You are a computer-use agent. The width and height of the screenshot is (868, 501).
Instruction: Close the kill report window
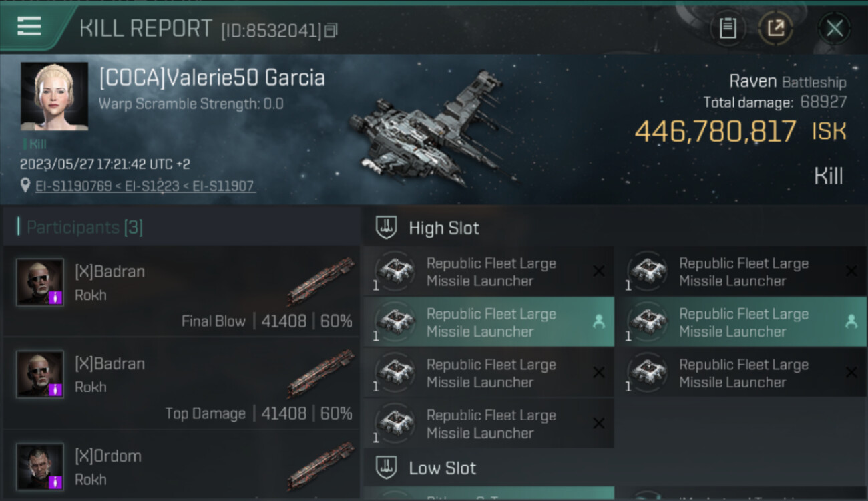(x=834, y=28)
